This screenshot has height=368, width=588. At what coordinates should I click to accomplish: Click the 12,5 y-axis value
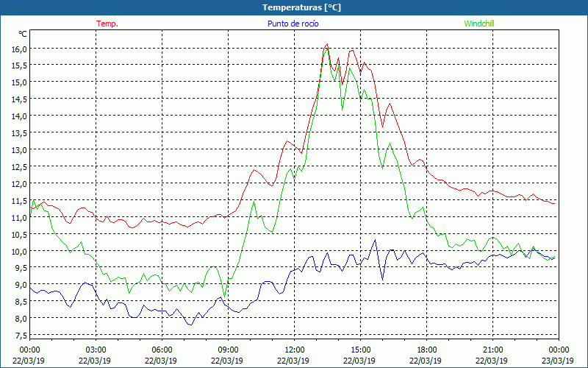click(20, 167)
